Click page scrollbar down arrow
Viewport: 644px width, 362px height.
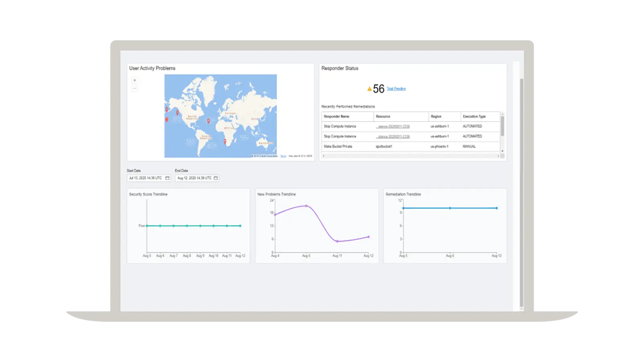point(522,309)
